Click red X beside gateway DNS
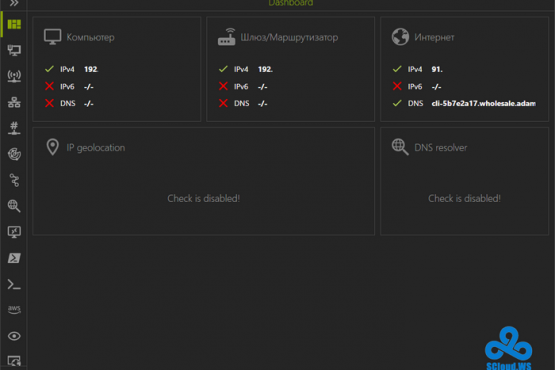 tap(223, 103)
